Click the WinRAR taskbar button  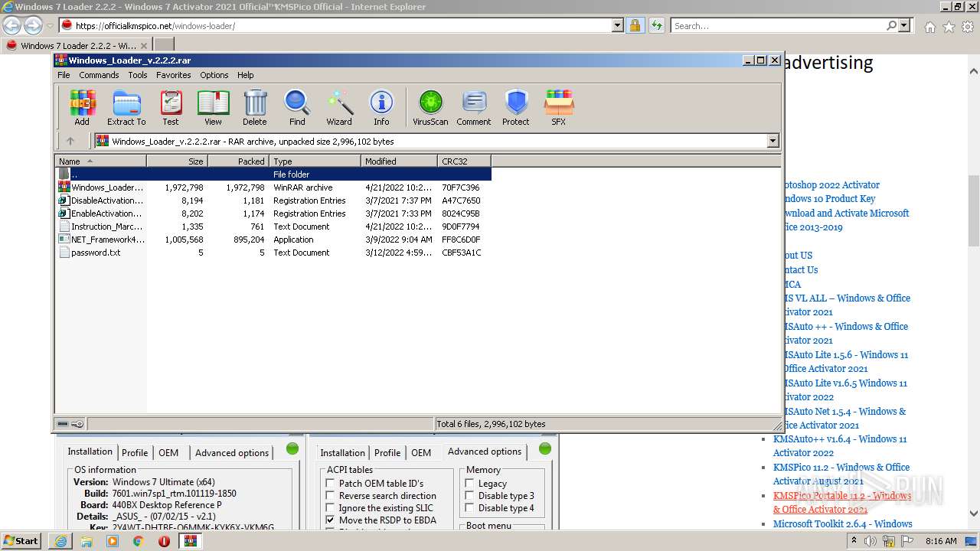pos(190,541)
